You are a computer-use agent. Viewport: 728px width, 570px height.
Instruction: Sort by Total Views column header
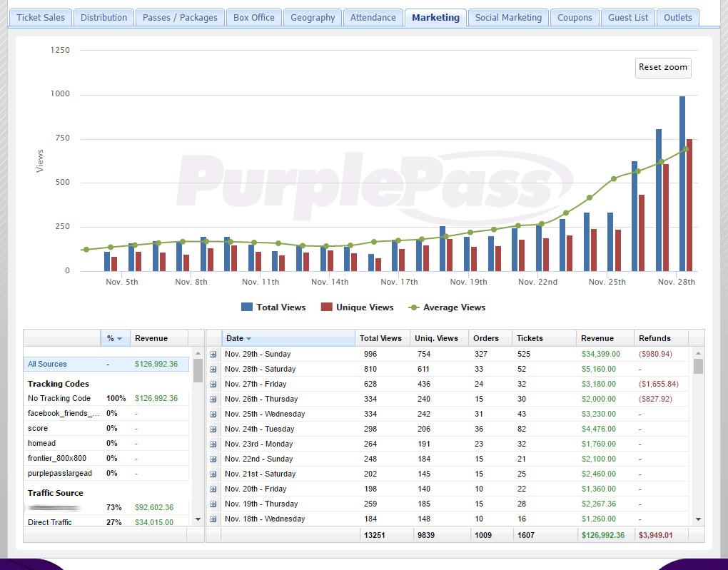click(383, 338)
